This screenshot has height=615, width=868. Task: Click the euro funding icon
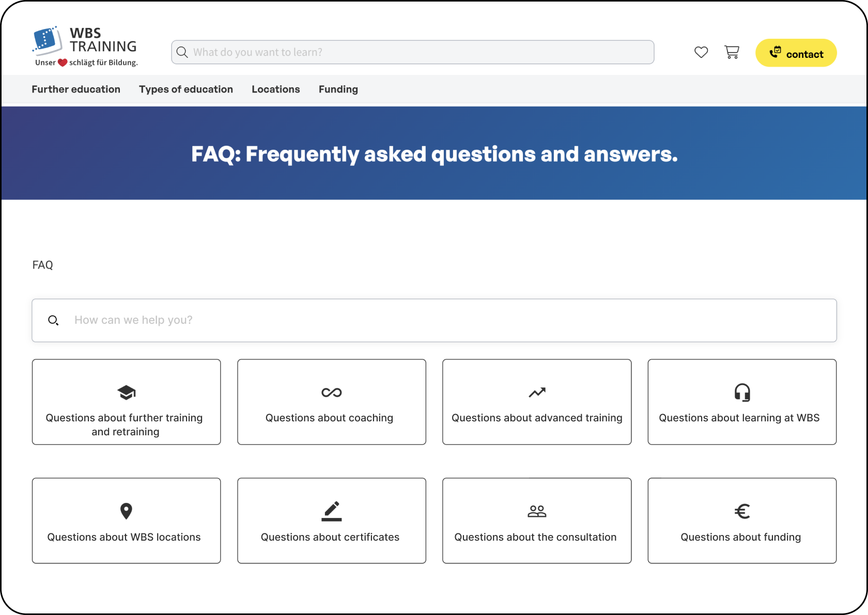pos(742,511)
